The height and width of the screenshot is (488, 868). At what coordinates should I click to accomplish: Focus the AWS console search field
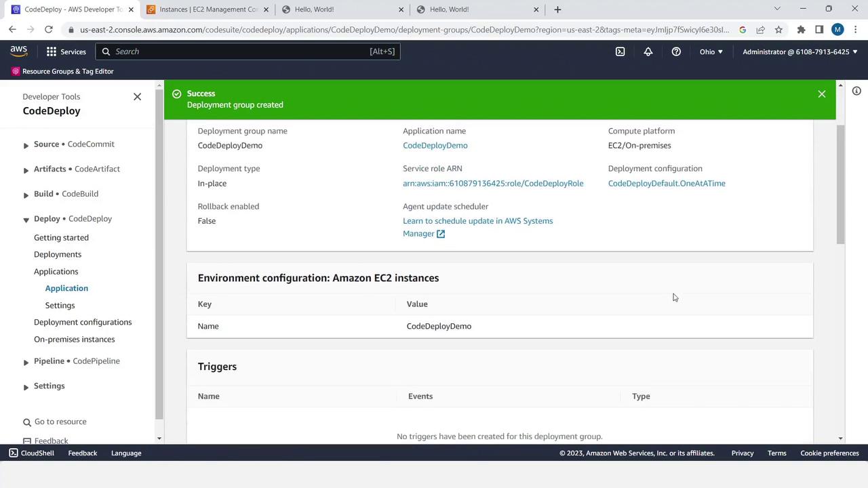click(248, 52)
